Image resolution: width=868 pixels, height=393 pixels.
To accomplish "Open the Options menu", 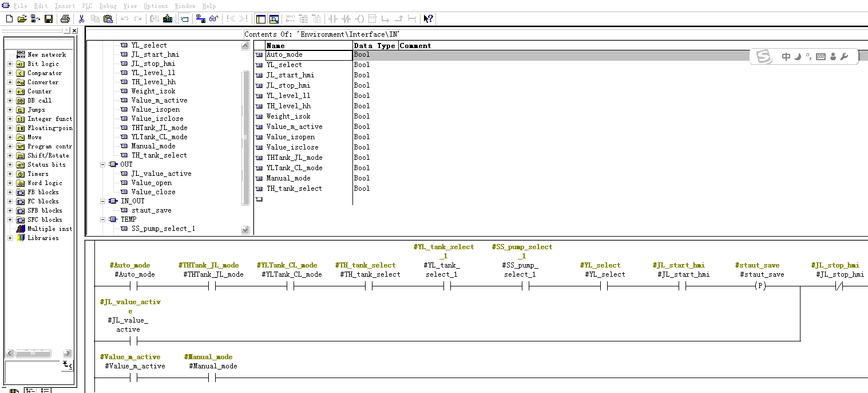I will point(156,6).
